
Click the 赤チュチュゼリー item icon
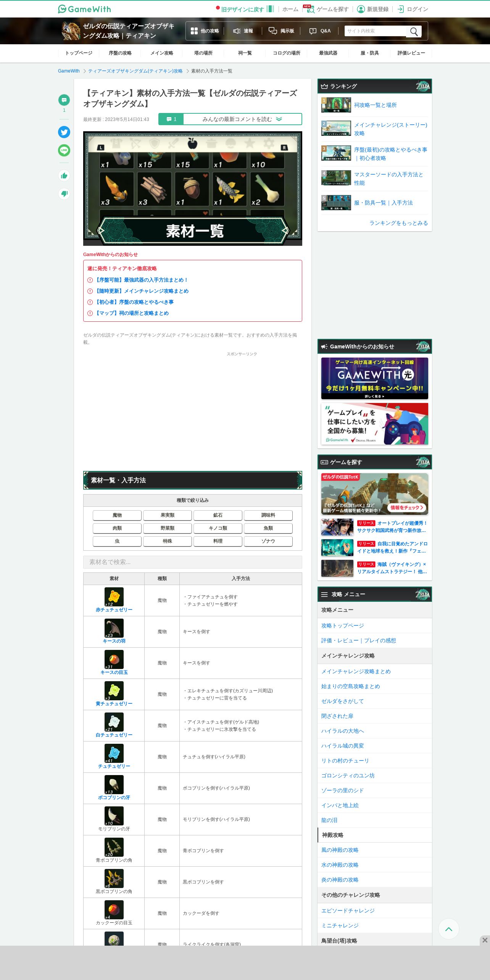114,597
